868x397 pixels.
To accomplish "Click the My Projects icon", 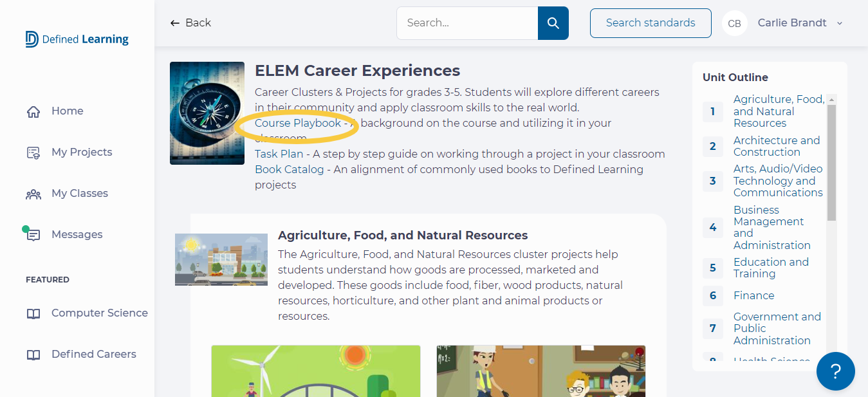I will [33, 152].
